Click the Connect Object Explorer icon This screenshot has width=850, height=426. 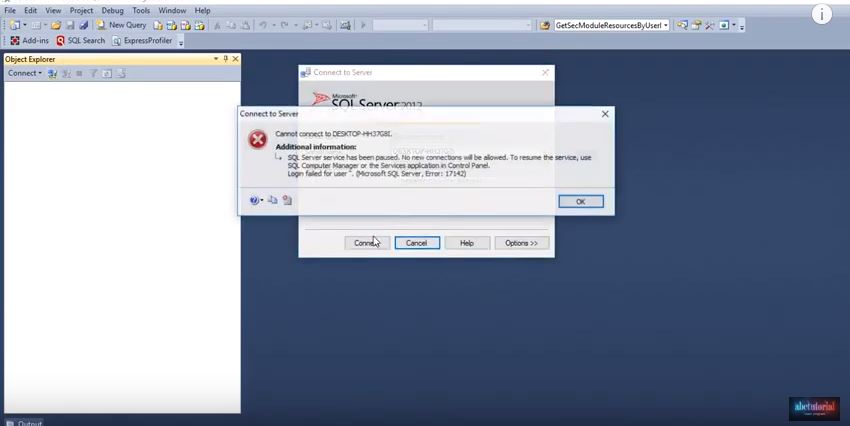pyautogui.click(x=52, y=73)
